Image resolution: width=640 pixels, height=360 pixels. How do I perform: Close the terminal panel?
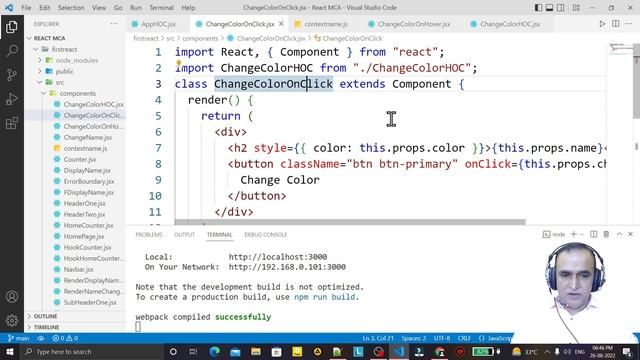[630, 234]
